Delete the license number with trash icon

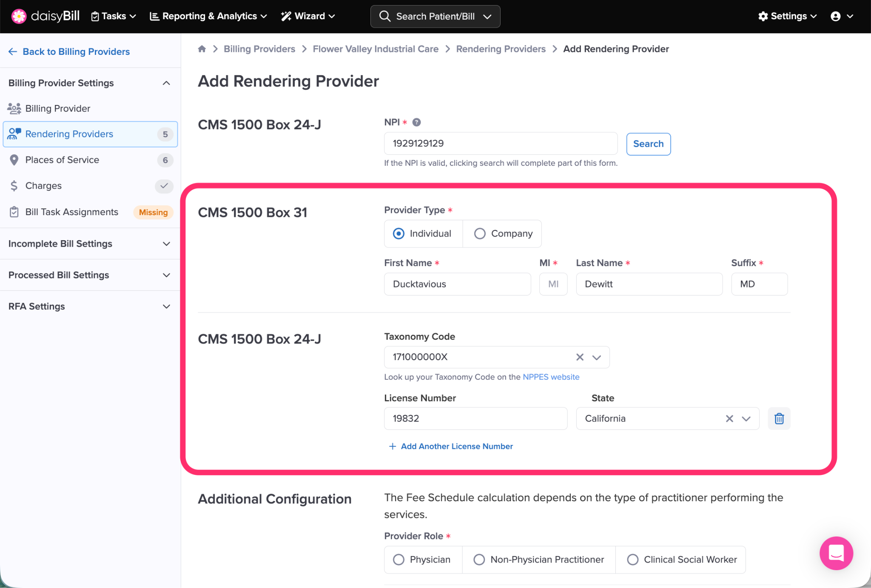pyautogui.click(x=779, y=419)
